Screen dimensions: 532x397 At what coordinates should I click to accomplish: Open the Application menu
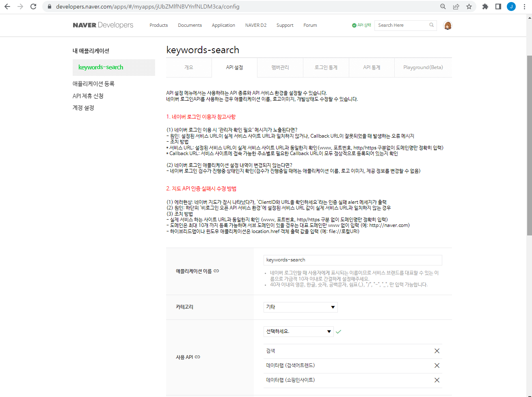(x=223, y=25)
